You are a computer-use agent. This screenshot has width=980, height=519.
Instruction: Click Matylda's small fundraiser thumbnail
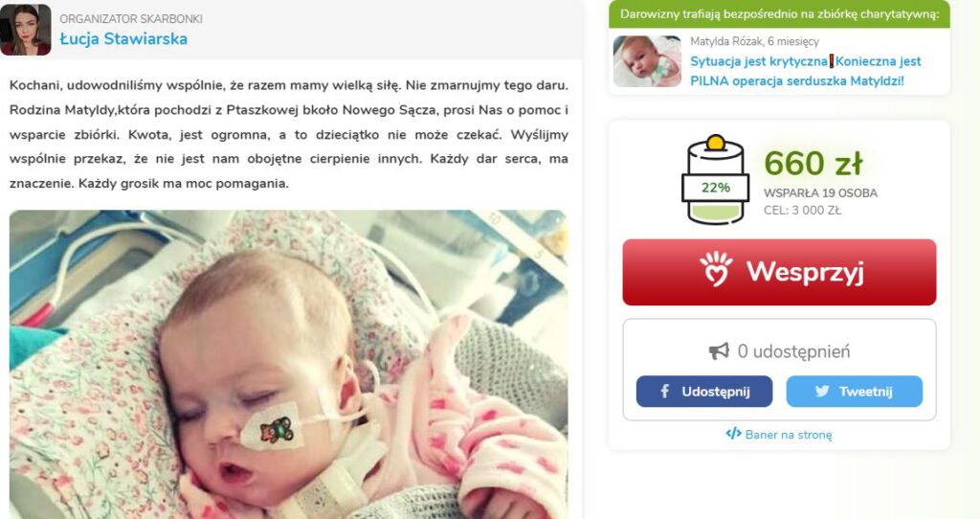point(647,61)
